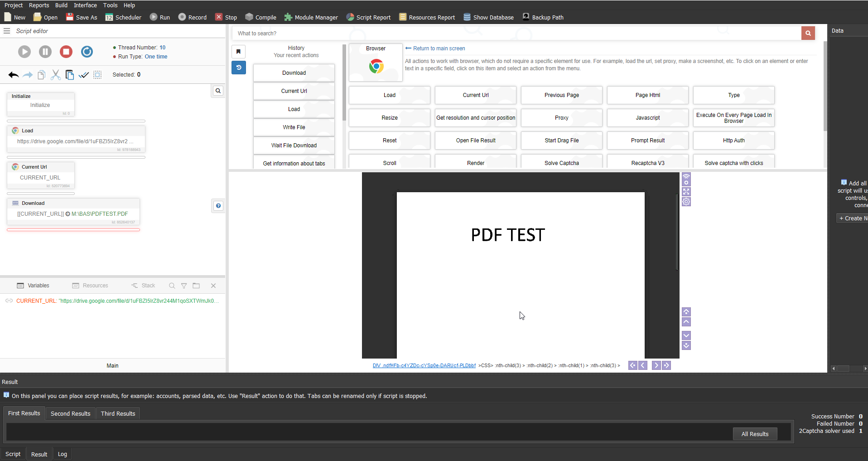Collapse the Load action block
868x461 pixels.
15,131
